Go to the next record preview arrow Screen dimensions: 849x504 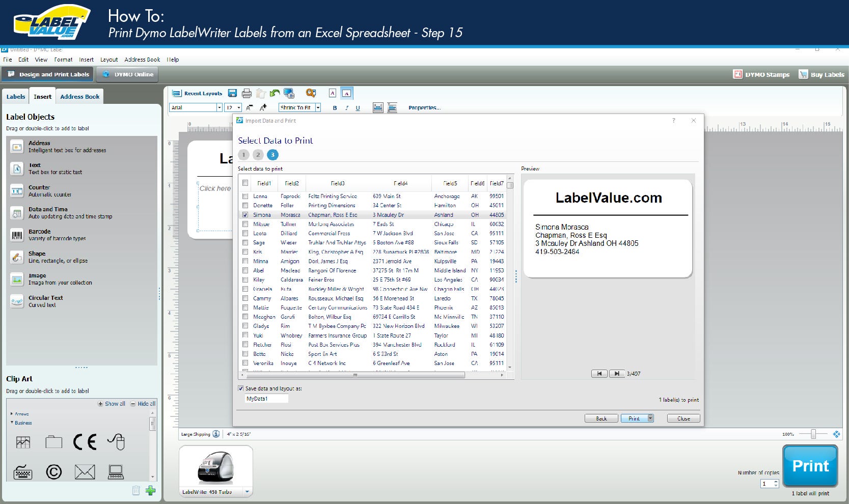tap(617, 374)
